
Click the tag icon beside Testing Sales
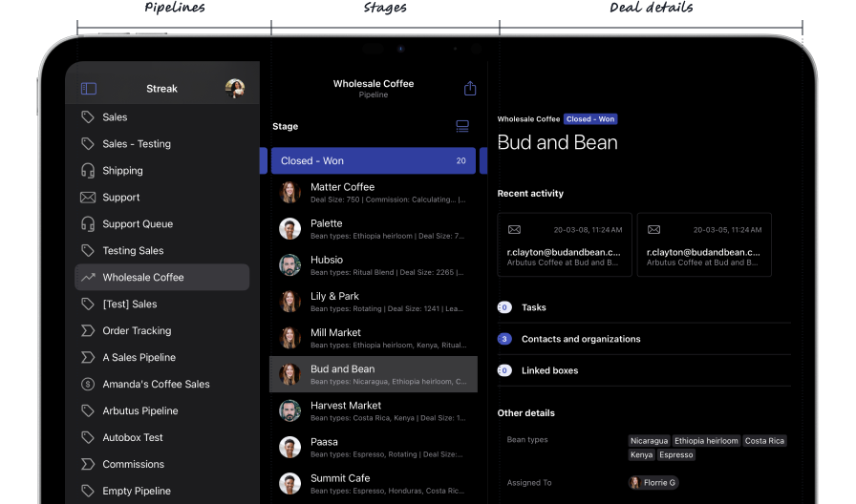tap(87, 250)
